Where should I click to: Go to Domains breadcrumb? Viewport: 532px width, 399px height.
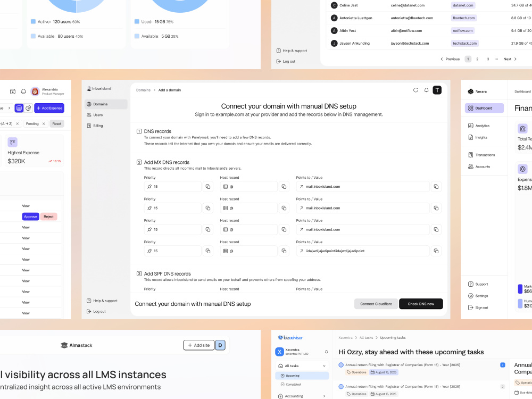pos(143,90)
